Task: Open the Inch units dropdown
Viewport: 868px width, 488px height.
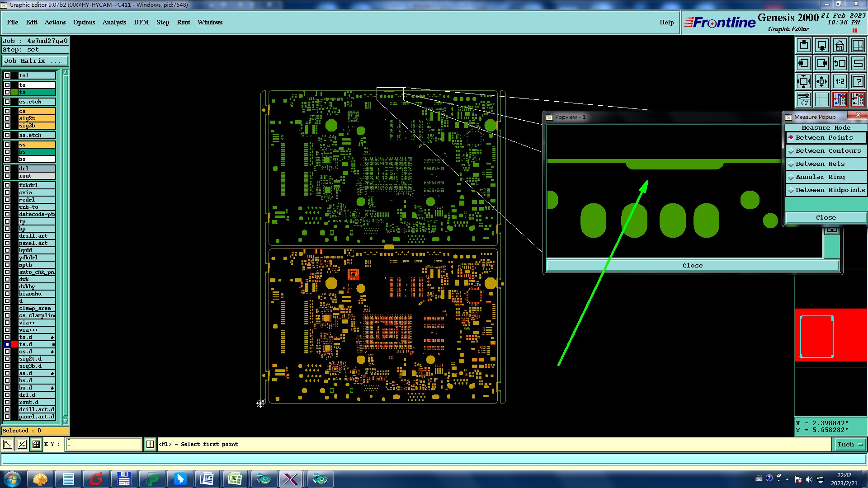Action: (850, 445)
